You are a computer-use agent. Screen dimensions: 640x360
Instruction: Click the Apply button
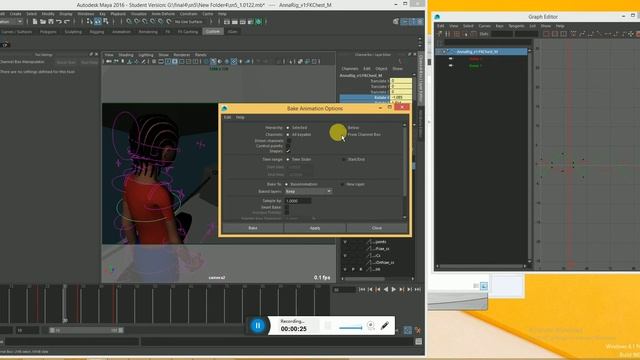[x=315, y=228]
